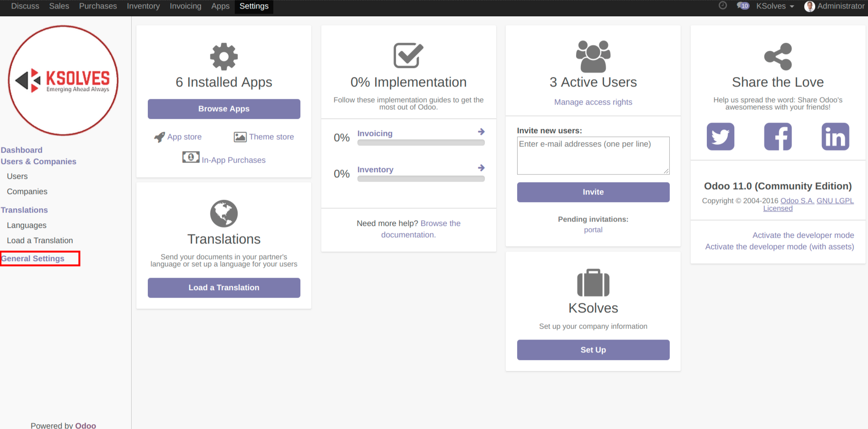Open the Inventory menu in top bar
Viewport: 868px width, 429px height.
tap(143, 6)
